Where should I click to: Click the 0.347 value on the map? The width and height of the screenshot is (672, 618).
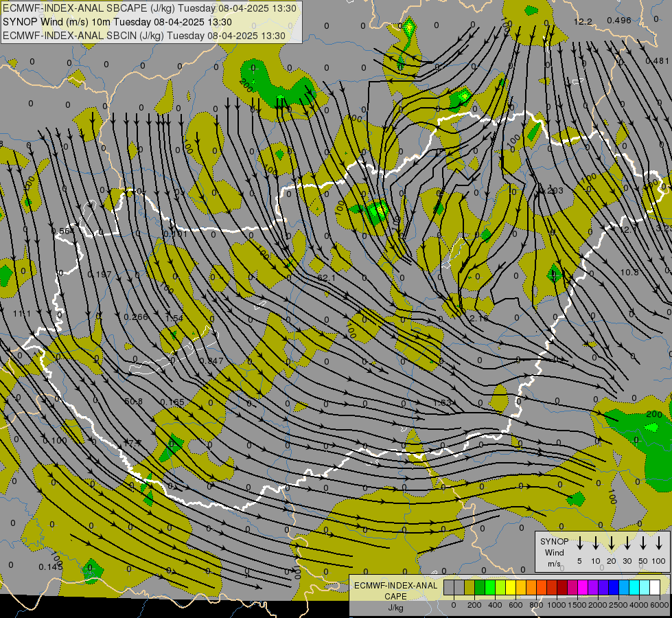pos(211,361)
